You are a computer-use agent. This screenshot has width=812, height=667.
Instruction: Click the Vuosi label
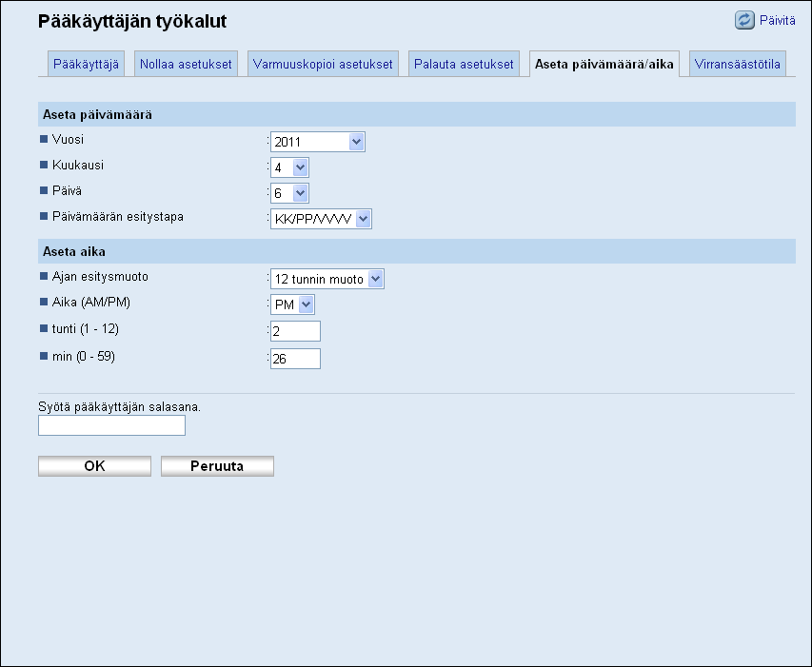pyautogui.click(x=68, y=139)
